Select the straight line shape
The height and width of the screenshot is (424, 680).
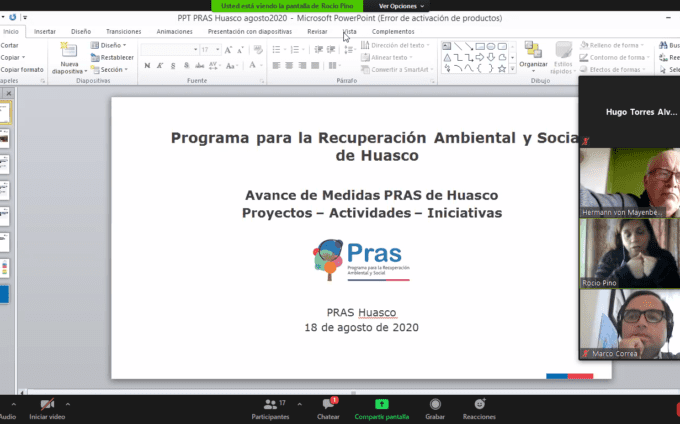click(x=458, y=46)
